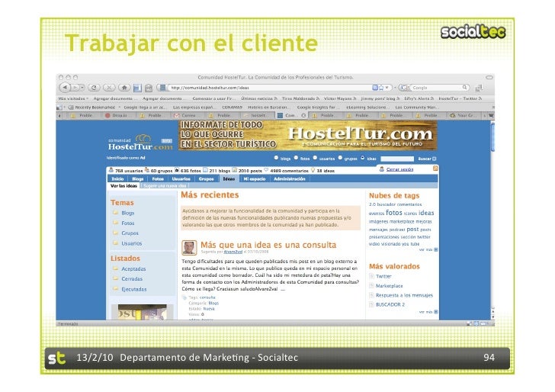Click the RSS feed icon beside Cerrar sesión
Viewport: 555px width, 392px height.
(435, 169)
